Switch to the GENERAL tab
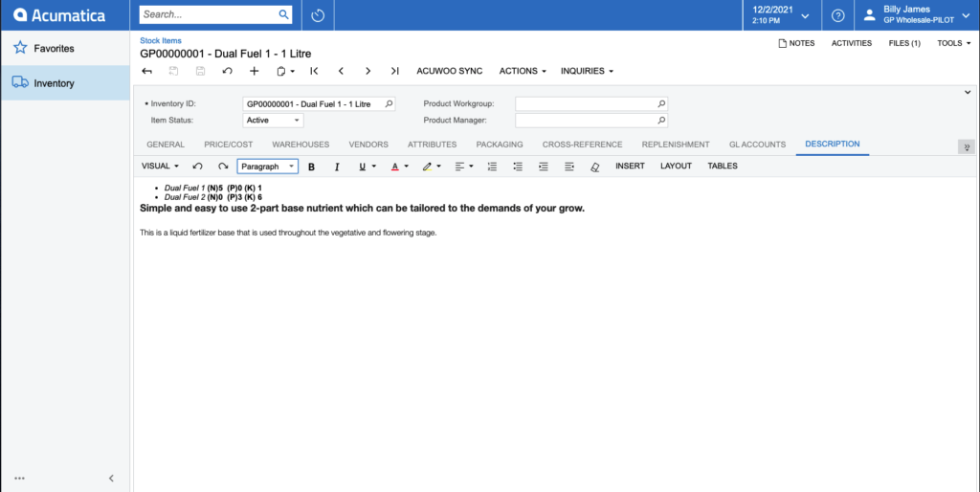Image resolution: width=980 pixels, height=492 pixels. pos(166,145)
